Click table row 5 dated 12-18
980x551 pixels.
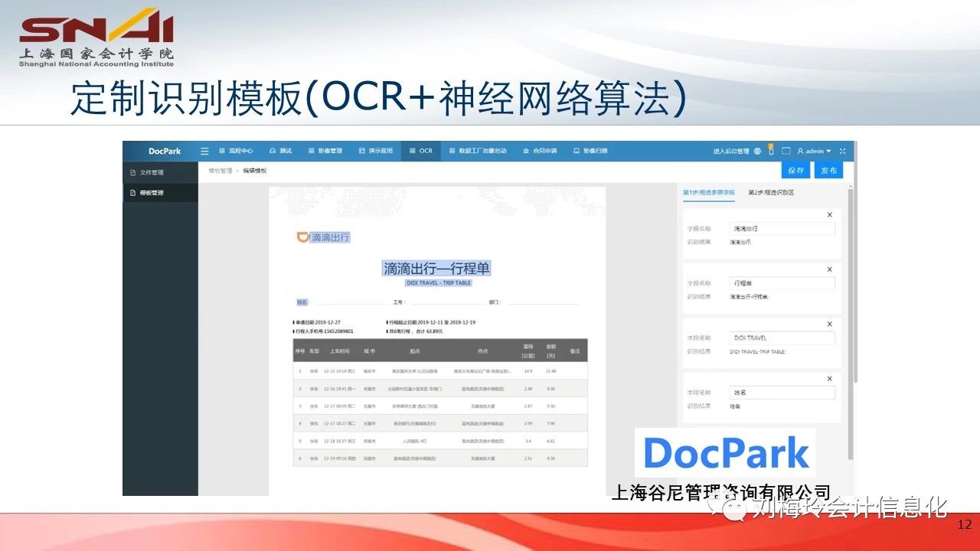tap(440, 441)
